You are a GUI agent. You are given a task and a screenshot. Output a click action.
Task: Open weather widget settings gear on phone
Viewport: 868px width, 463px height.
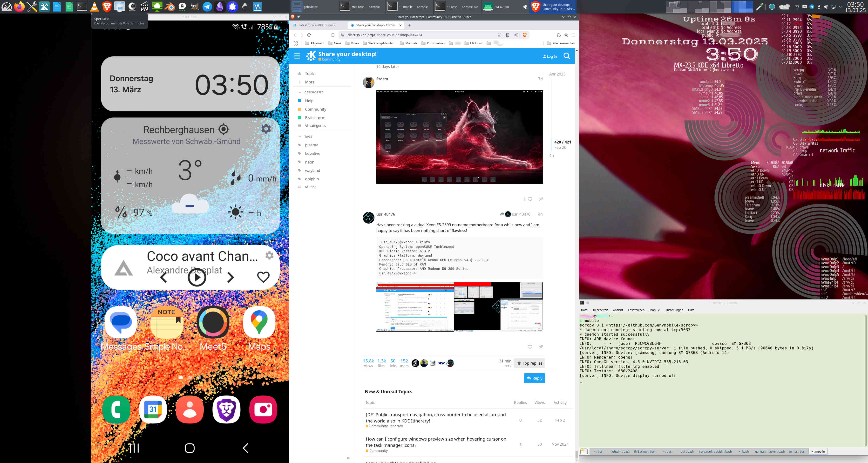tap(266, 128)
